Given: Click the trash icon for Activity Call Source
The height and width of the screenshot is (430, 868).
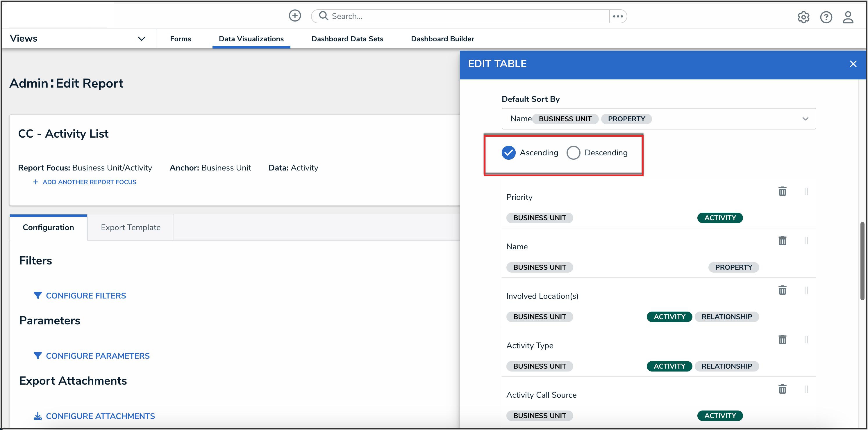Looking at the screenshot, I should [x=783, y=389].
